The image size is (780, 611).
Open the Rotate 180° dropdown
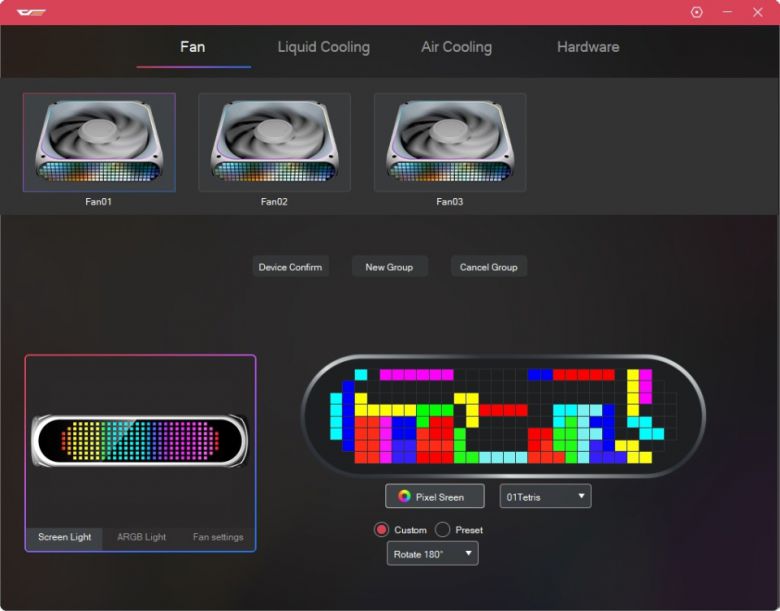[432, 553]
